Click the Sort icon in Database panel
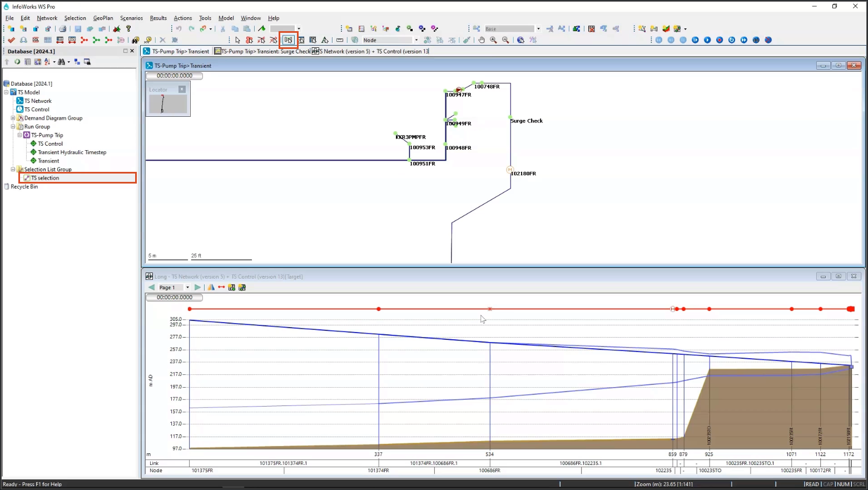This screenshot has height=490, width=868. pos(47,62)
